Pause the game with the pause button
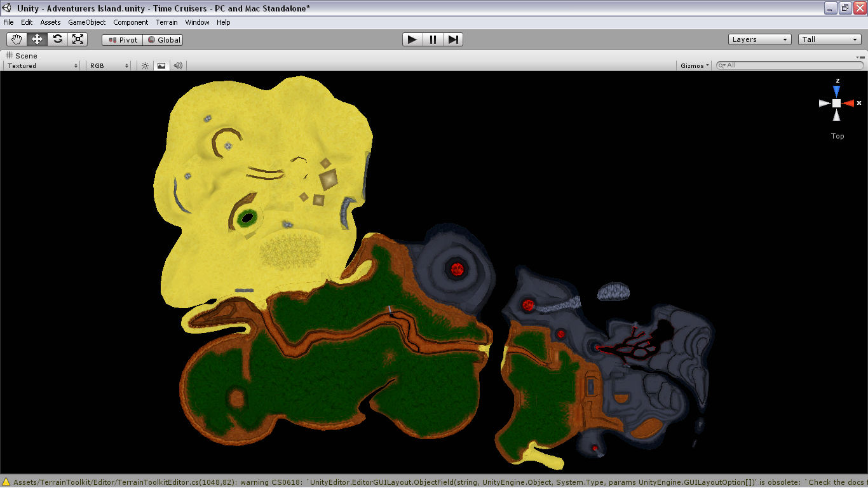Image resolution: width=868 pixels, height=488 pixels. [433, 39]
